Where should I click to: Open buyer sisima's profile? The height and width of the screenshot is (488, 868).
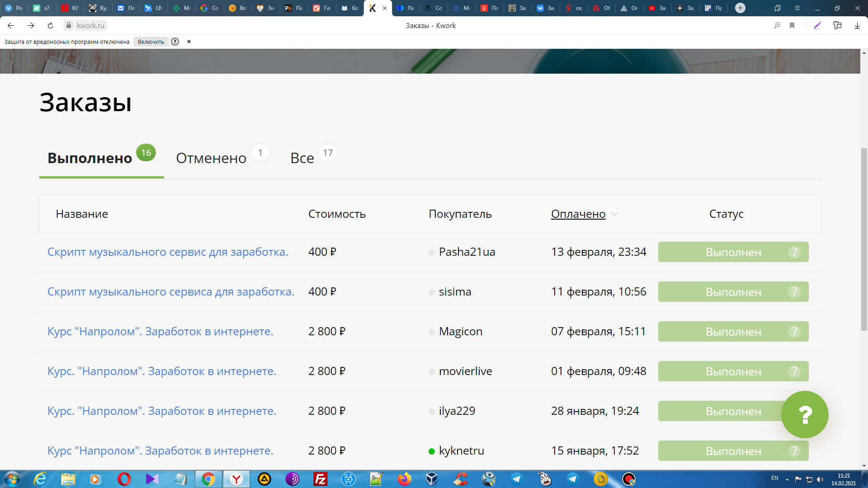tap(455, 292)
